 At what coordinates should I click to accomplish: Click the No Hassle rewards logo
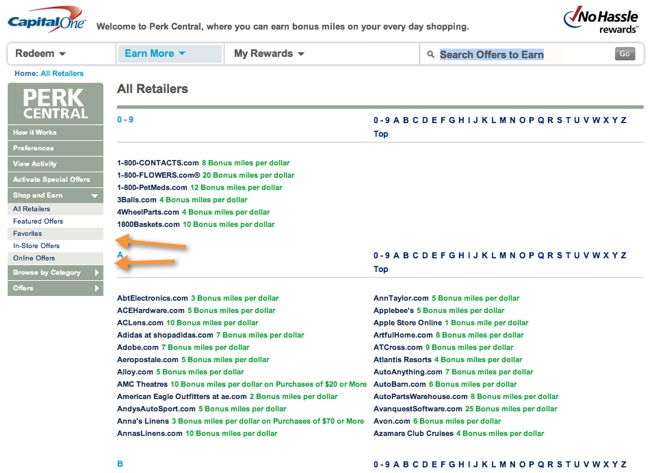pos(601,19)
